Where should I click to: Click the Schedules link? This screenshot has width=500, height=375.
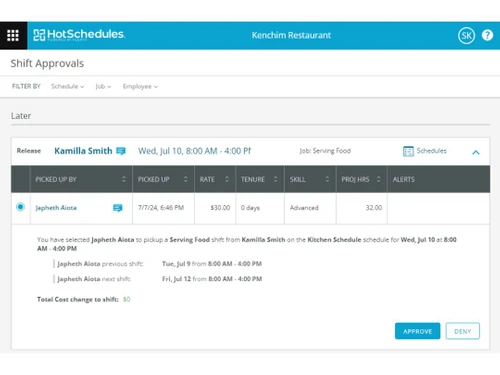tap(431, 151)
